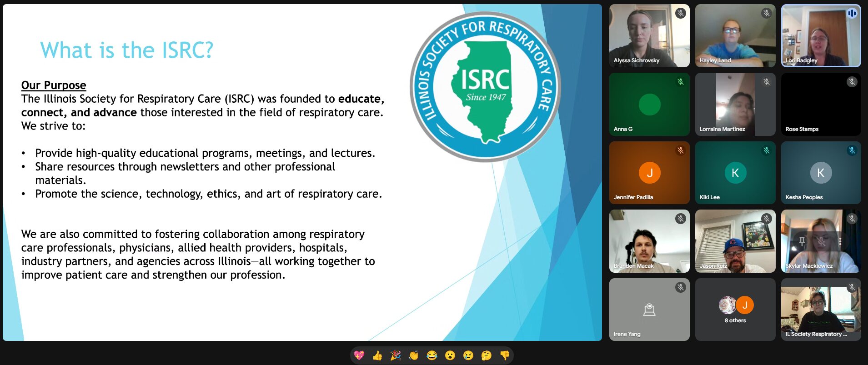Click the speaking indicator on Lori Badgley's tile
868x365 pixels.
852,13
